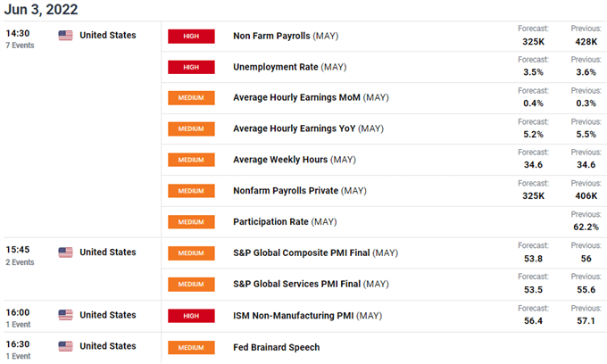
Task: Click the US flag in the 14:30 row
Action: click(65, 36)
